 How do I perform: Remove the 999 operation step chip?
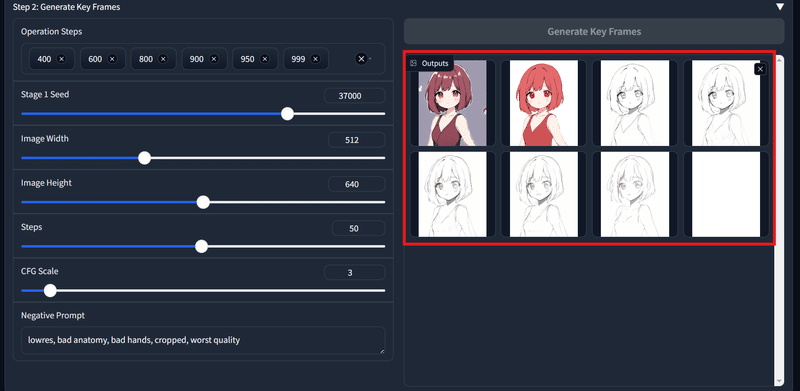(x=315, y=59)
